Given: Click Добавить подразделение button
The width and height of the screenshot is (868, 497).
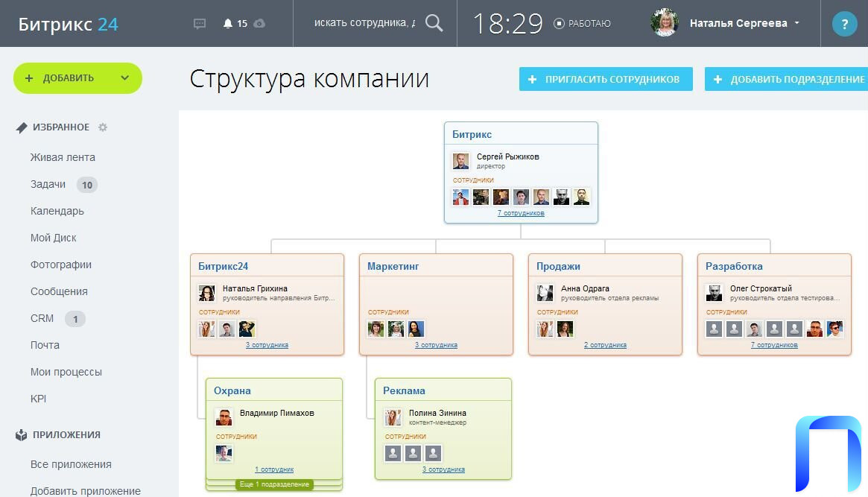Looking at the screenshot, I should [x=786, y=79].
